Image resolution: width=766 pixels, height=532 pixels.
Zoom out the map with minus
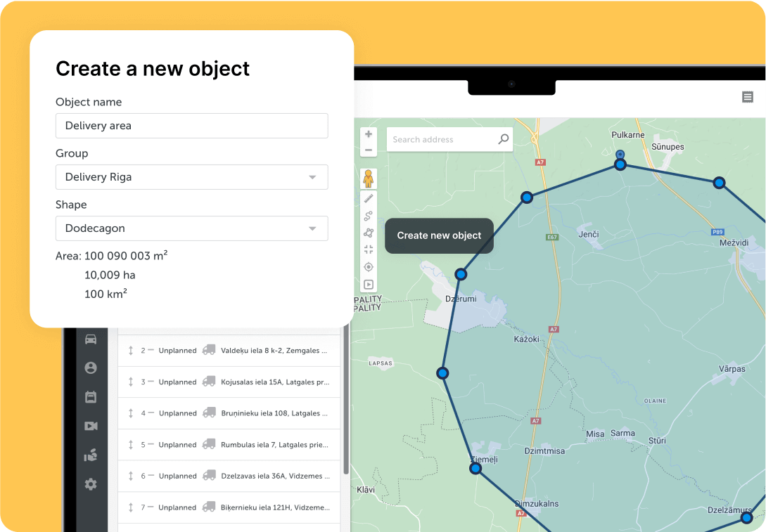tap(369, 150)
